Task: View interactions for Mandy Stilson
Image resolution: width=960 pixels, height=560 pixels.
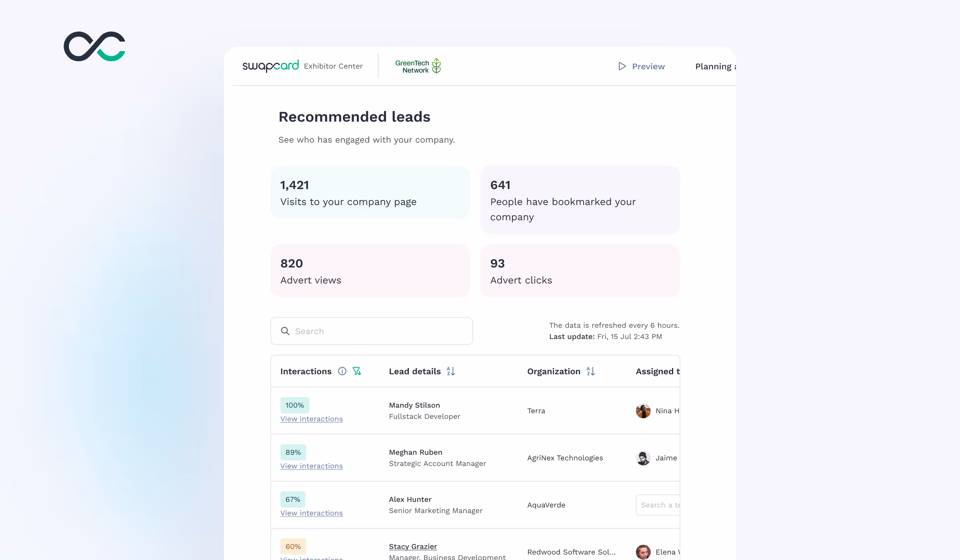Action: 312,419
